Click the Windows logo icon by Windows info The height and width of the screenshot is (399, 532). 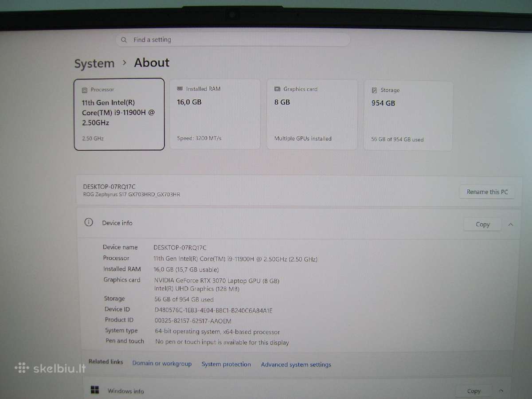[x=95, y=390]
